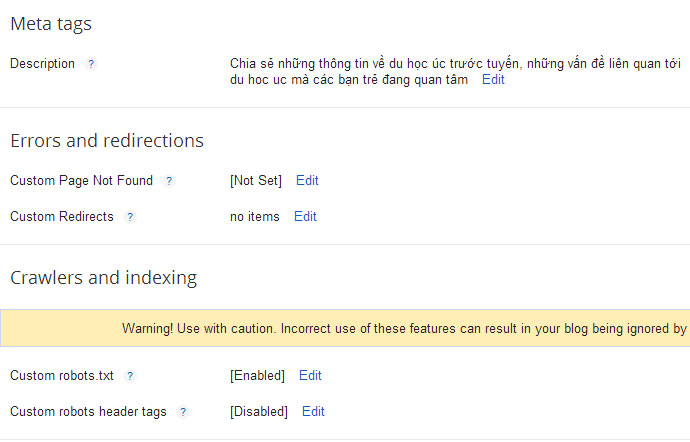Click the [Disabled] header tags status
The image size is (690, 442).
[x=259, y=412]
